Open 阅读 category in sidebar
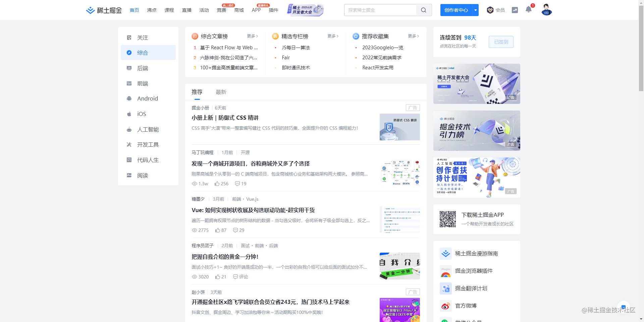Screen dimensions: 644x322 click(148, 175)
